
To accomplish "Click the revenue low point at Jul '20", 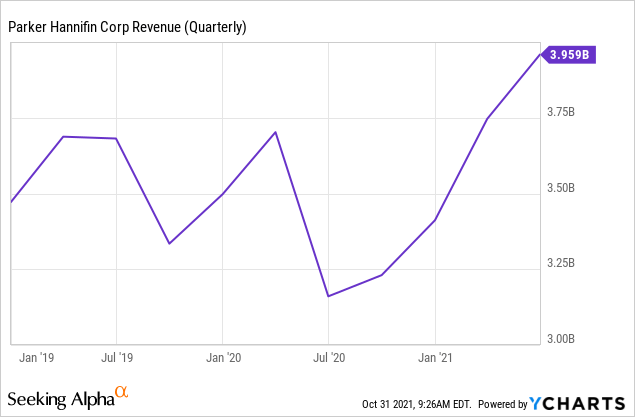I will (x=328, y=296).
